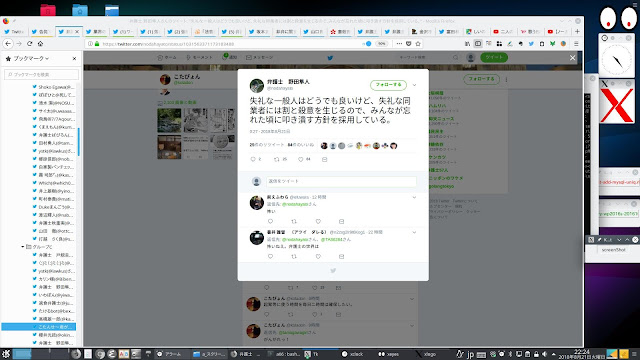Open Firefox hamburger menu
640x360 pixels.
pyautogui.click(x=576, y=44)
